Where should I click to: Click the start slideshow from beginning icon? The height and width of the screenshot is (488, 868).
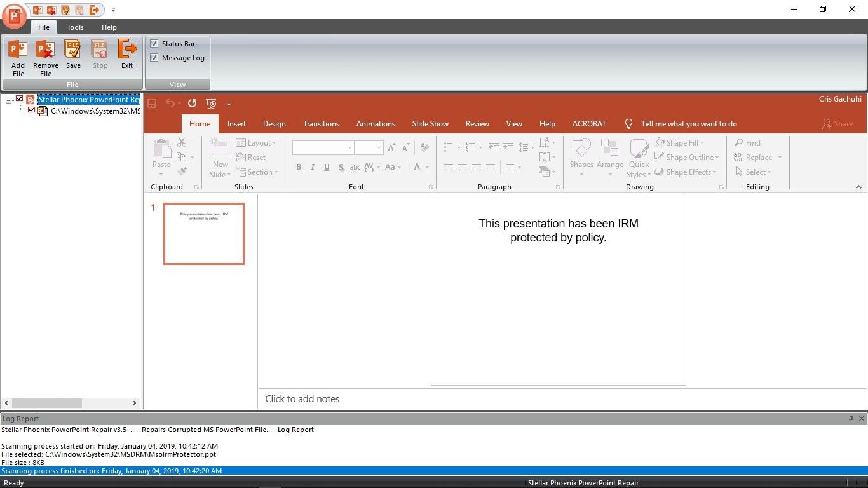(x=212, y=104)
